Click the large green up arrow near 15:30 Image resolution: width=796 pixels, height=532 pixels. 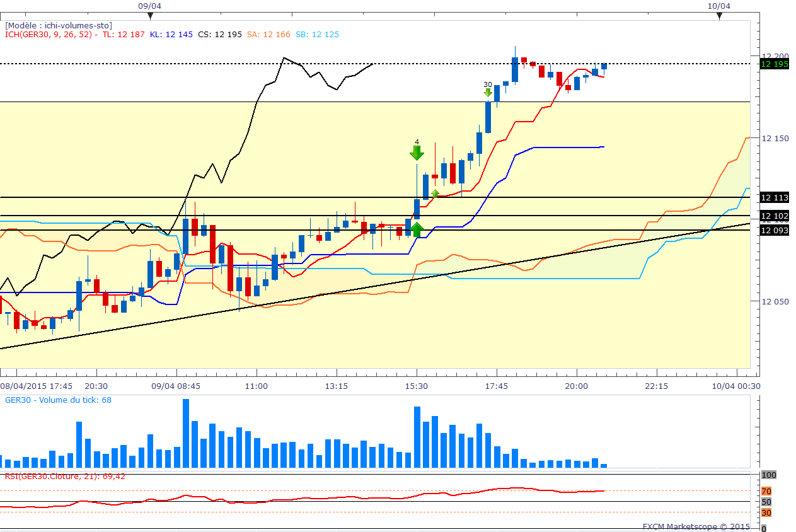[x=417, y=229]
